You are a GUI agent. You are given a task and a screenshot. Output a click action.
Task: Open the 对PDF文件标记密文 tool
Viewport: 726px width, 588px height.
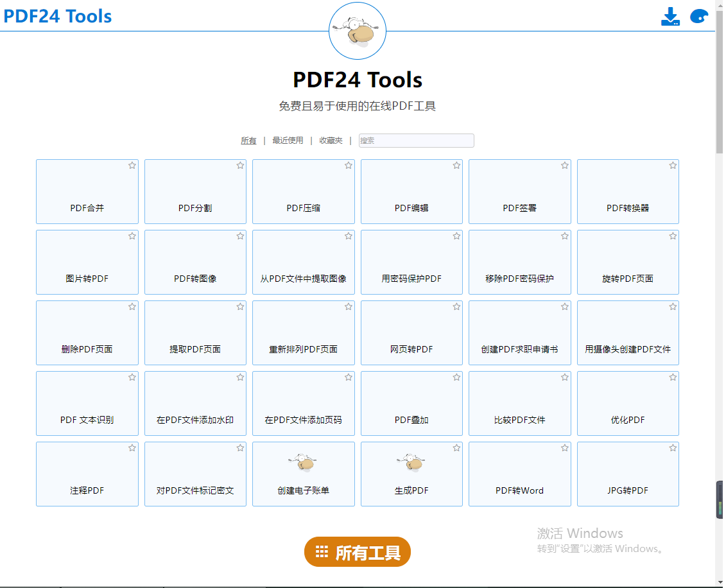195,474
